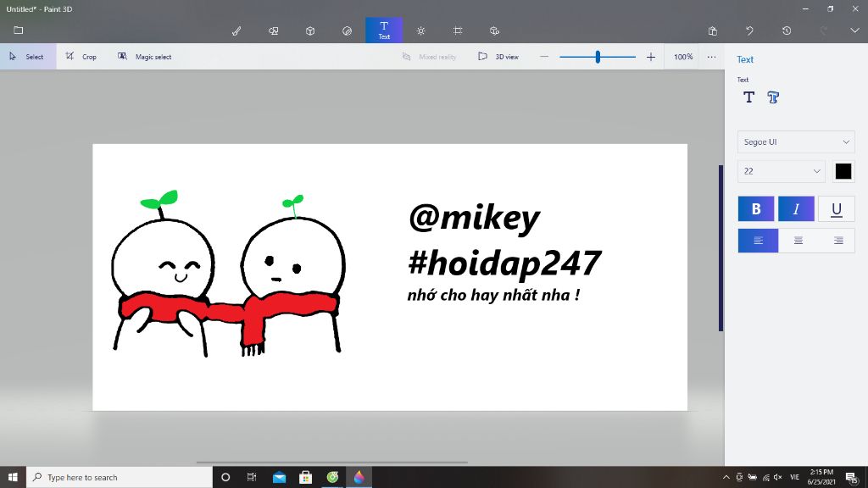The width and height of the screenshot is (868, 488).
Task: Toggle Underline formatting
Action: pyautogui.click(x=837, y=208)
